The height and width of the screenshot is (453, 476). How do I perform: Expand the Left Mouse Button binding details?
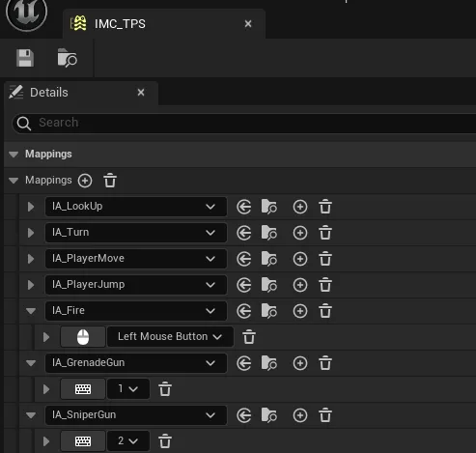[46, 337]
